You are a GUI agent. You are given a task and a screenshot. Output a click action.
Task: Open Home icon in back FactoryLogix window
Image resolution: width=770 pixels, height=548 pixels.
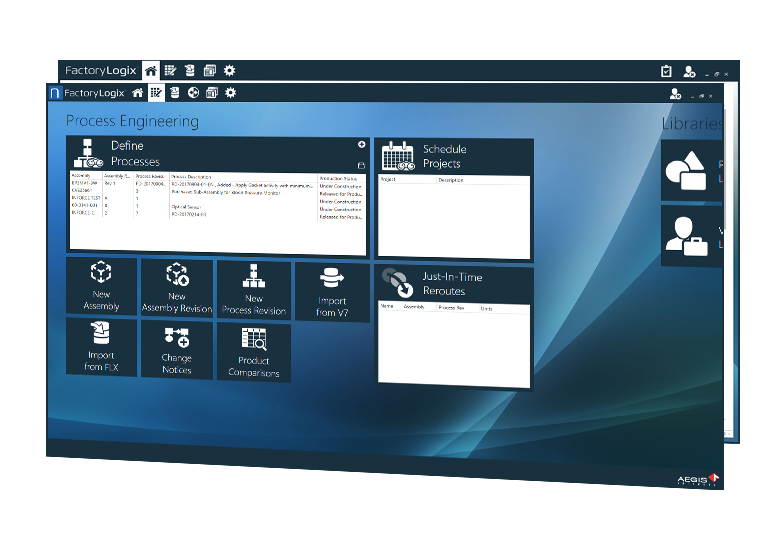pos(151,71)
